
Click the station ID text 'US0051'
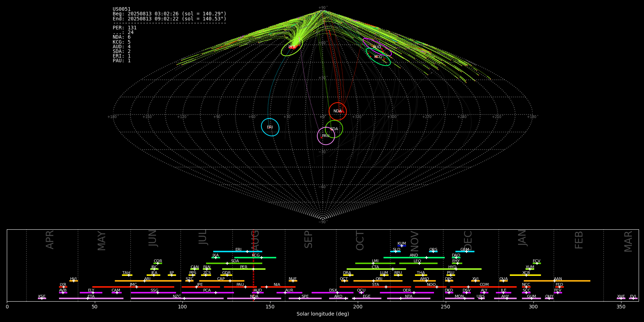tap(122, 9)
